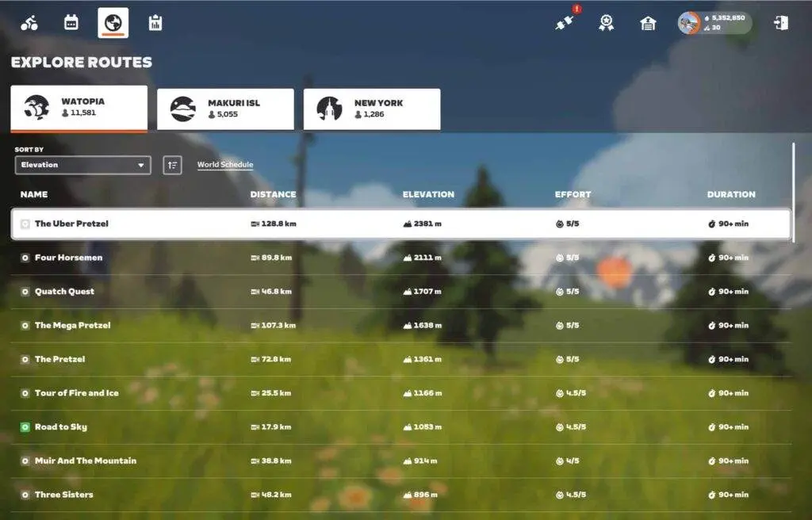Image resolution: width=812 pixels, height=520 pixels.
Task: Open the workouts clipboard icon
Action: click(x=155, y=23)
